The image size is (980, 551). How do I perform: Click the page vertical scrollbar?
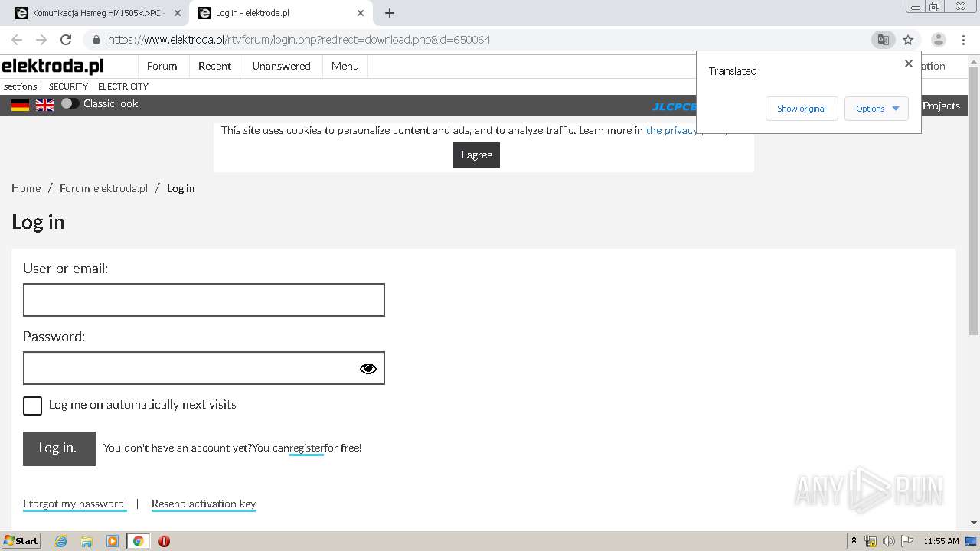click(974, 201)
